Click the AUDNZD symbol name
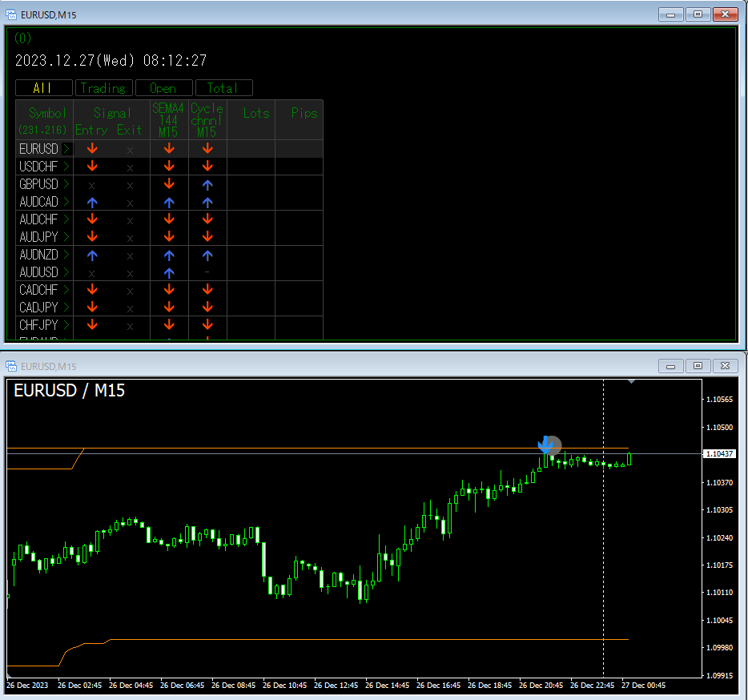Viewport: 748px width, 700px height. [38, 255]
